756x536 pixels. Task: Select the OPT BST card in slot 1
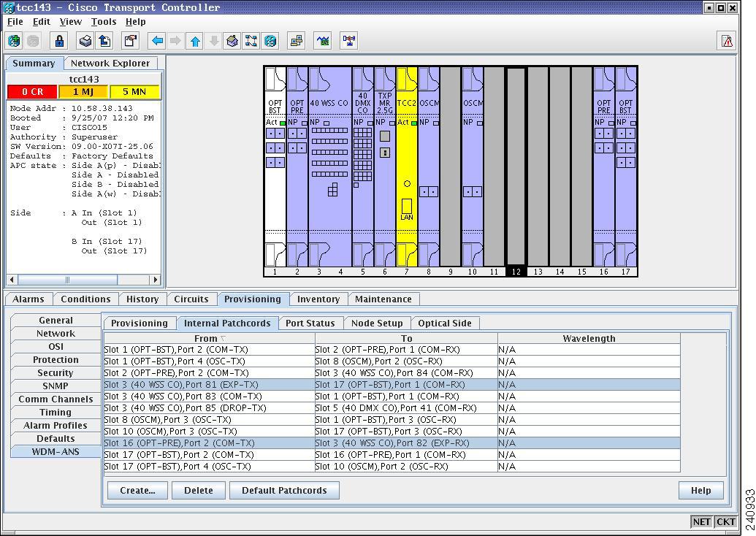click(275, 166)
